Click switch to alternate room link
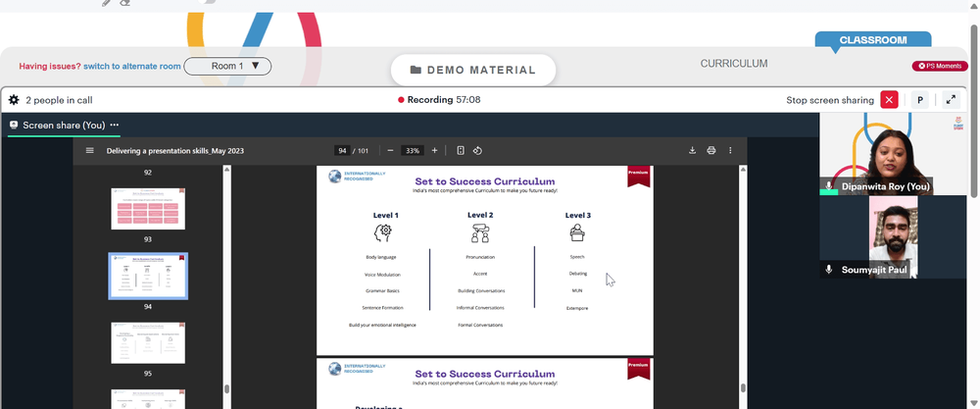Image resolution: width=980 pixels, height=409 pixels. [132, 67]
